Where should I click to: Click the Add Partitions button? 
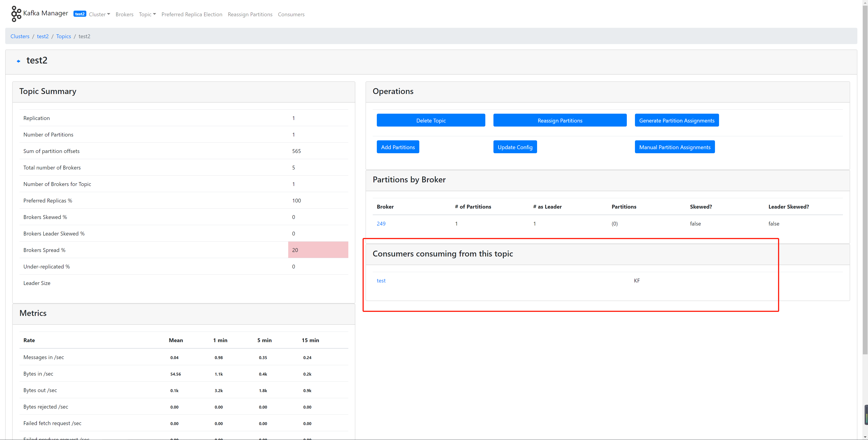[x=398, y=147]
